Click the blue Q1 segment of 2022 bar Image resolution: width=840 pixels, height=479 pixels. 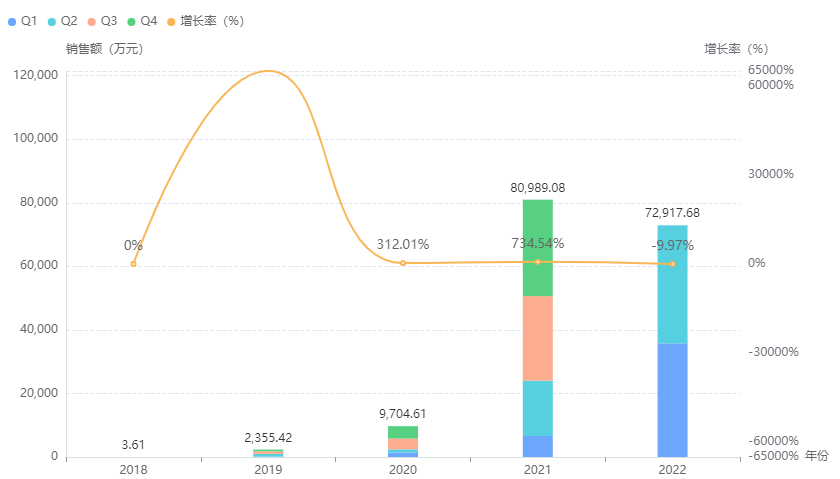click(672, 400)
